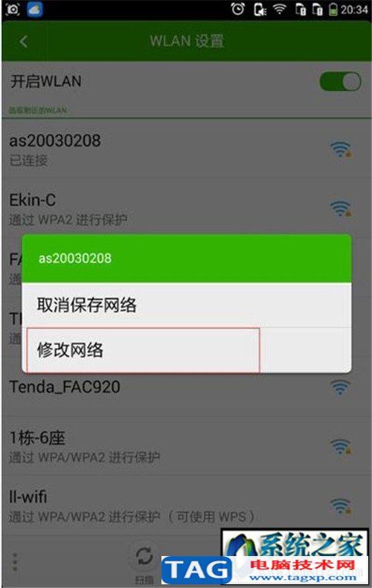Tap ll-wifi signal strength icon
372x588 pixels.
tap(341, 505)
